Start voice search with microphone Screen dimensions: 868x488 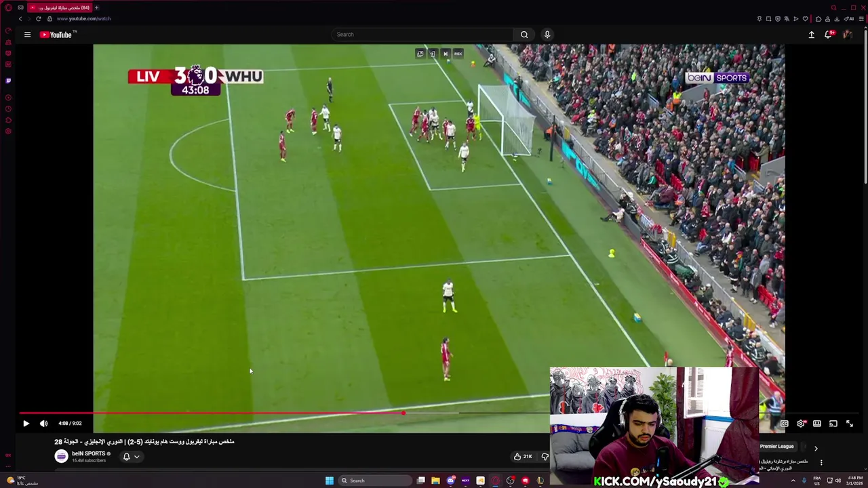tap(547, 35)
